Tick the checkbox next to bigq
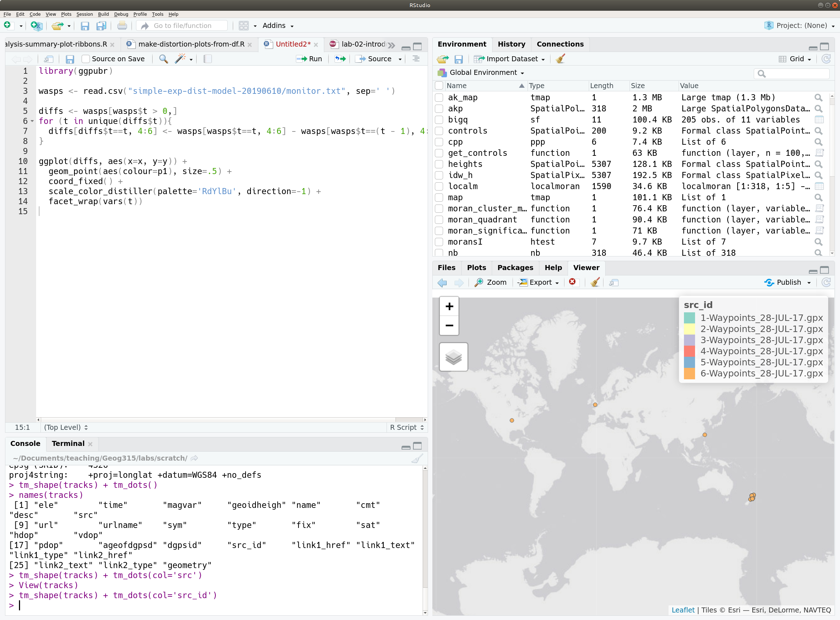The width and height of the screenshot is (840, 620). coord(439,120)
